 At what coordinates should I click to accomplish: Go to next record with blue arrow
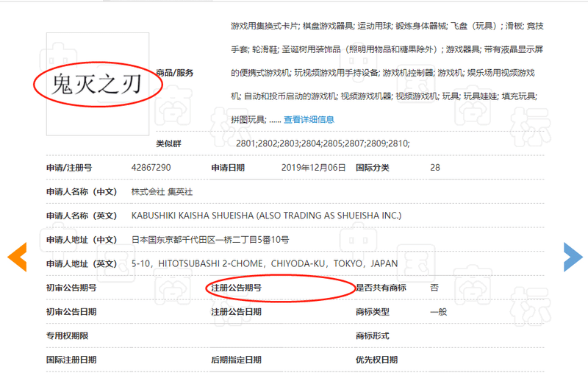[573, 257]
